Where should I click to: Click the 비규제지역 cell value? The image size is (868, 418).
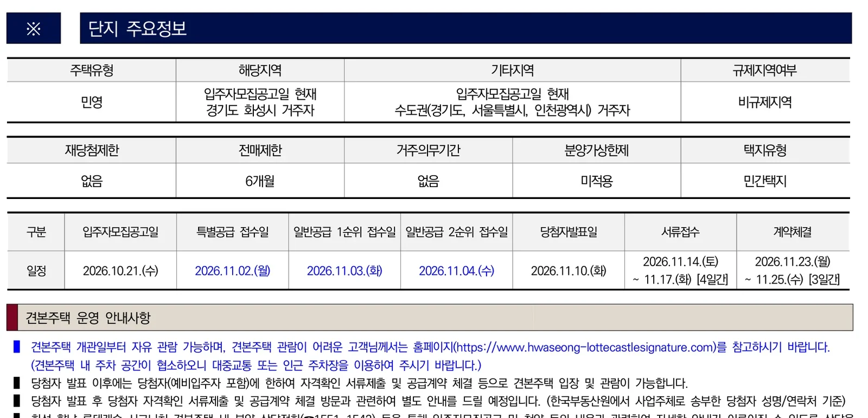click(x=765, y=102)
